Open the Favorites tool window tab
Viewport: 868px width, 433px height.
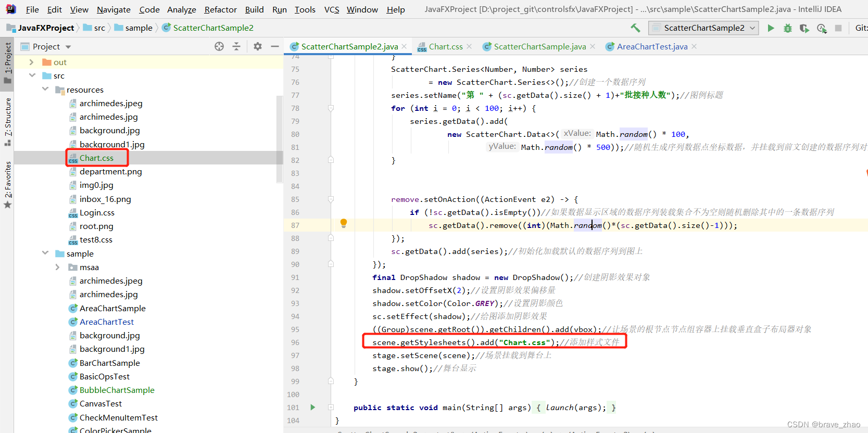8,185
